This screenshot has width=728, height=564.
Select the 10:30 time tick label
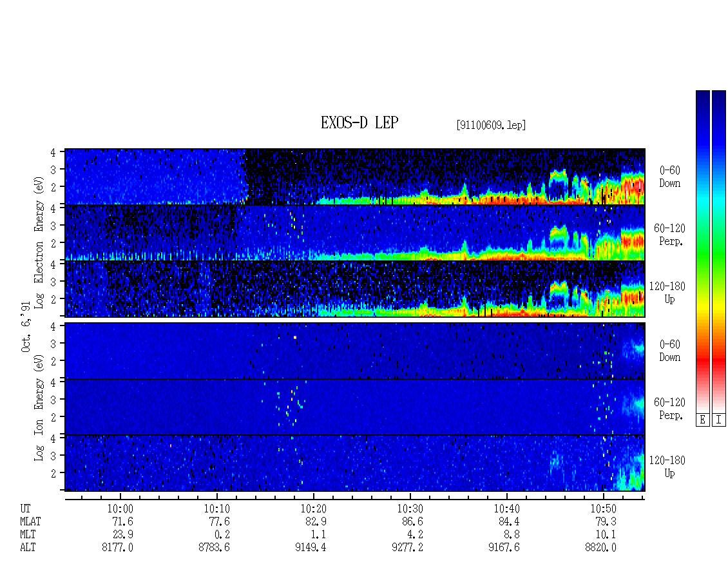tap(410, 509)
